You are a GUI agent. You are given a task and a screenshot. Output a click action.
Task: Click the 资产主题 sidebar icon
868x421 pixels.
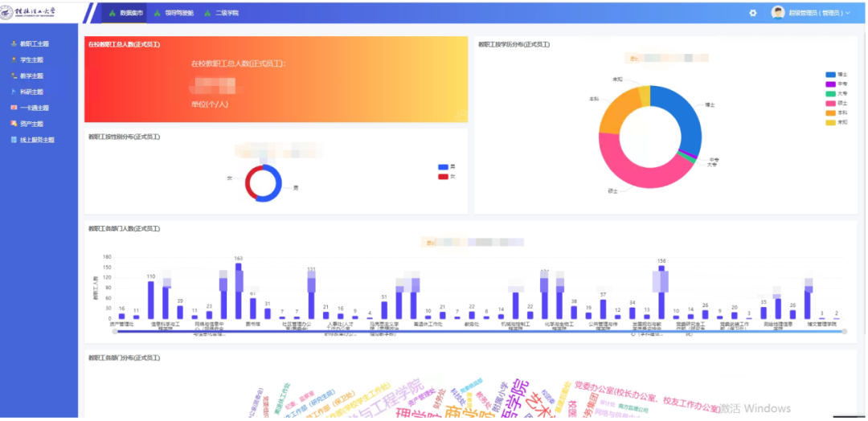[14, 124]
